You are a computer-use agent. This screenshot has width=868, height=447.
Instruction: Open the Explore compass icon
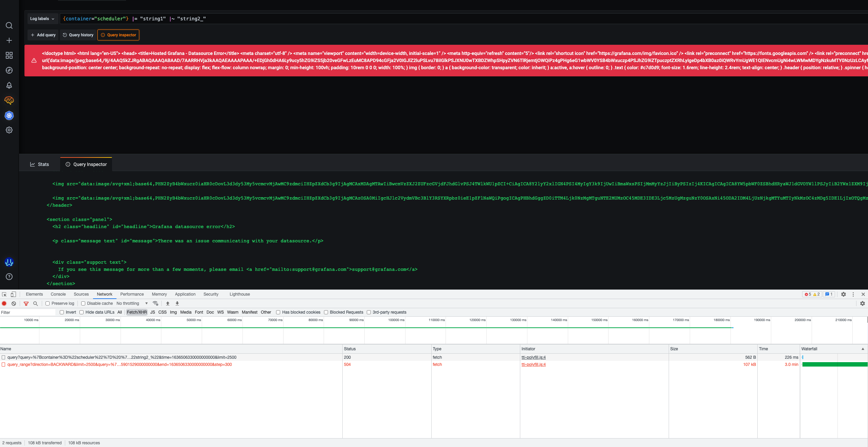point(9,70)
